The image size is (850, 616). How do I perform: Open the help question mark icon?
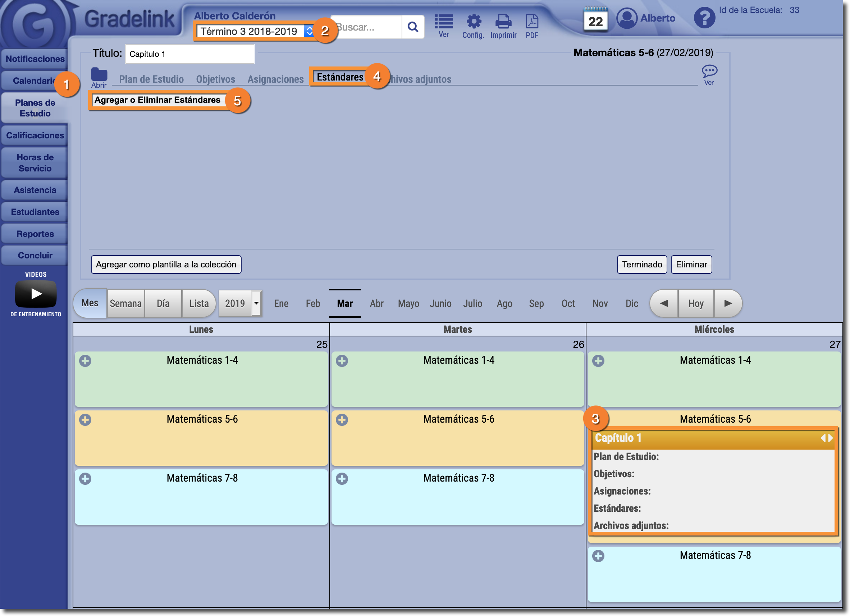point(704,18)
